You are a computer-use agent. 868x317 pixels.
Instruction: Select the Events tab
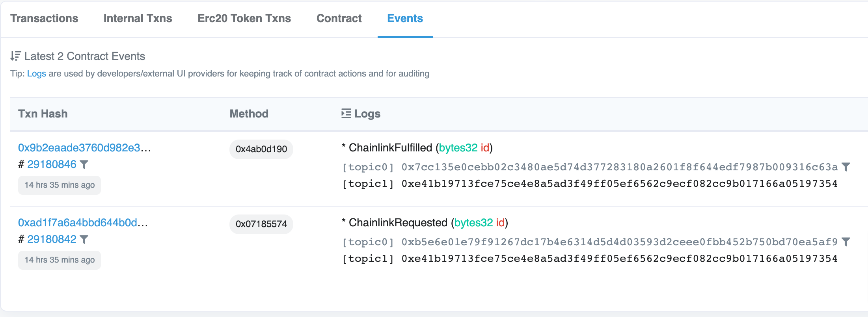coord(405,19)
